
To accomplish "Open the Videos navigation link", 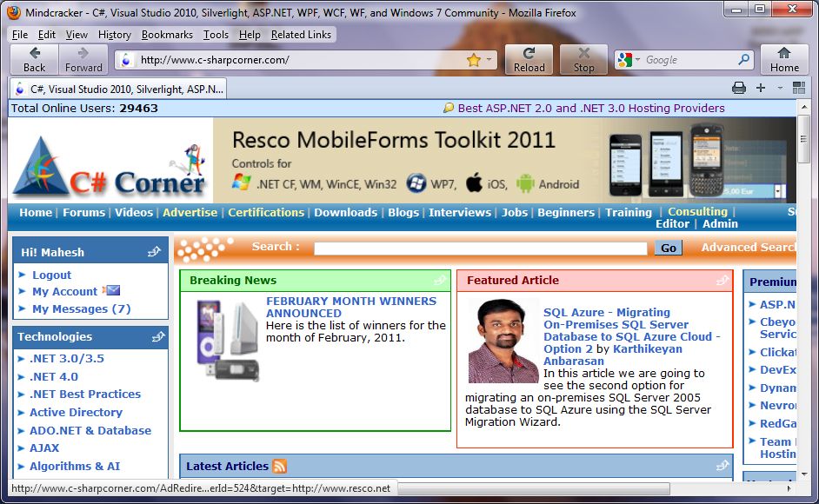I will [x=134, y=213].
